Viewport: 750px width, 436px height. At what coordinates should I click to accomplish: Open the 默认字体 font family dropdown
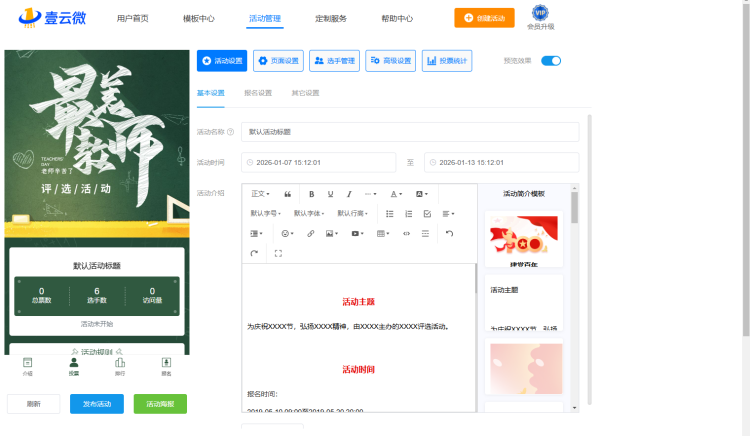(309, 213)
